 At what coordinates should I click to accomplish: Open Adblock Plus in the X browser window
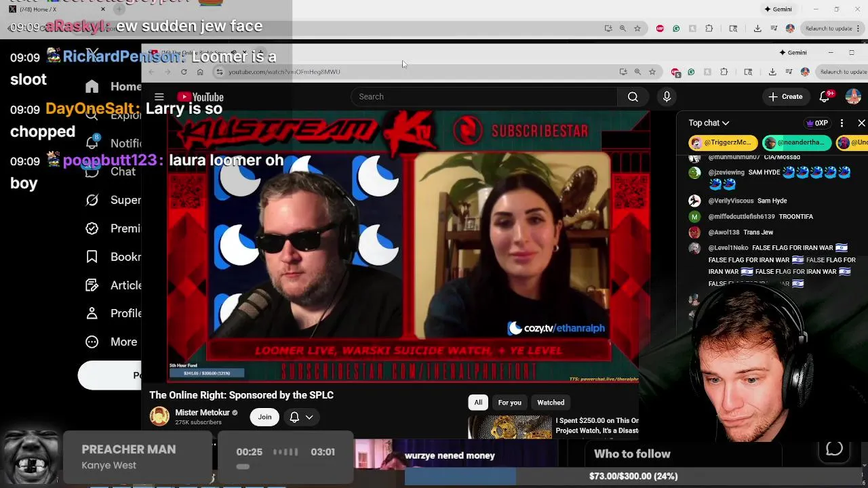click(660, 28)
